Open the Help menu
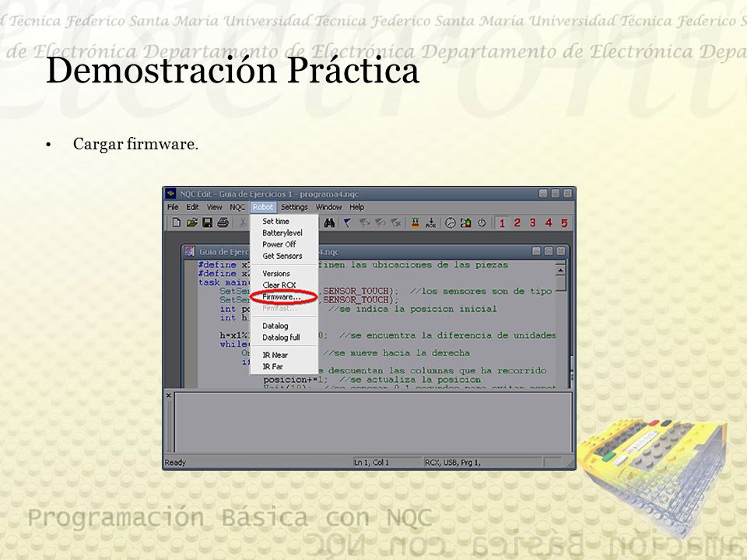 pyautogui.click(x=357, y=207)
